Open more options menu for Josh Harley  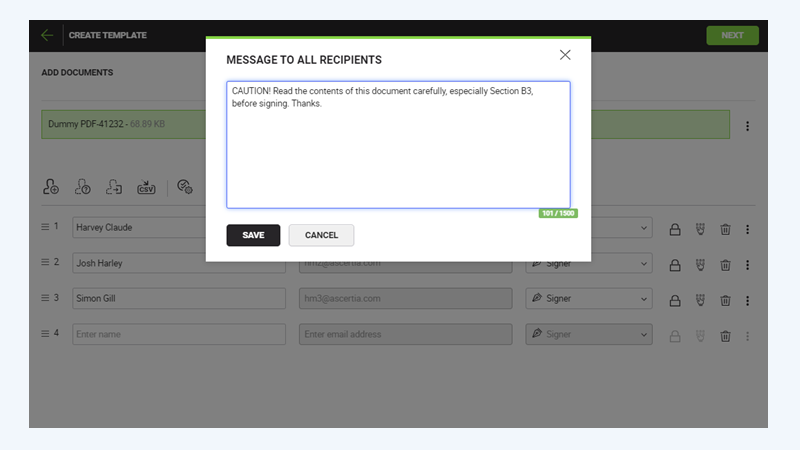(x=747, y=264)
